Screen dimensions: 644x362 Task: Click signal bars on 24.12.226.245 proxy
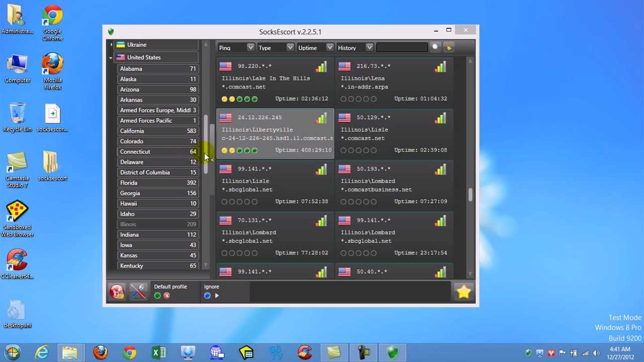click(321, 118)
